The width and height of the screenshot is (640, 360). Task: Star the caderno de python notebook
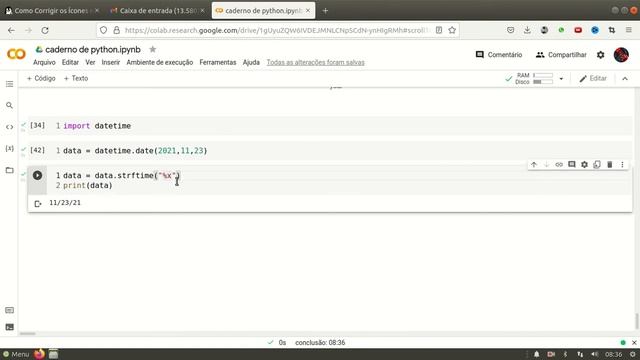pyautogui.click(x=153, y=49)
